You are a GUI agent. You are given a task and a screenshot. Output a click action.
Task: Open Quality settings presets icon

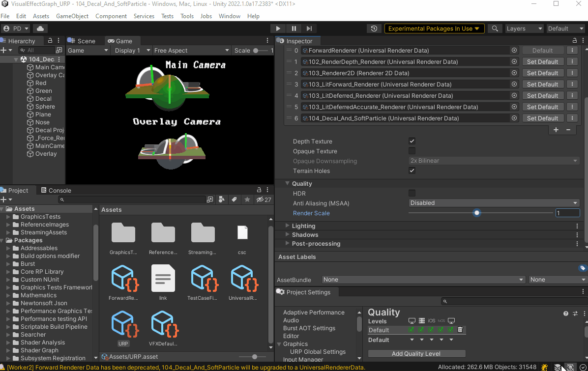click(x=575, y=314)
